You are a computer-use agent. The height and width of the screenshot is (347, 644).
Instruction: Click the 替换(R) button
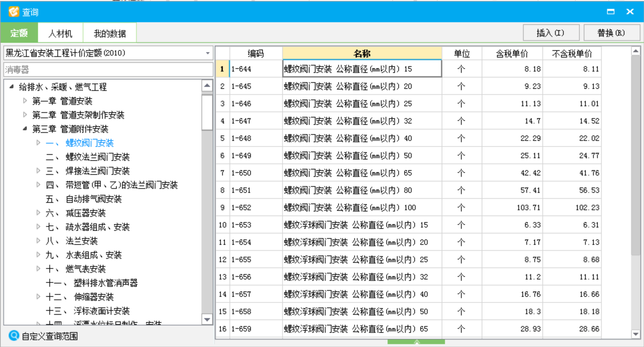click(x=611, y=33)
